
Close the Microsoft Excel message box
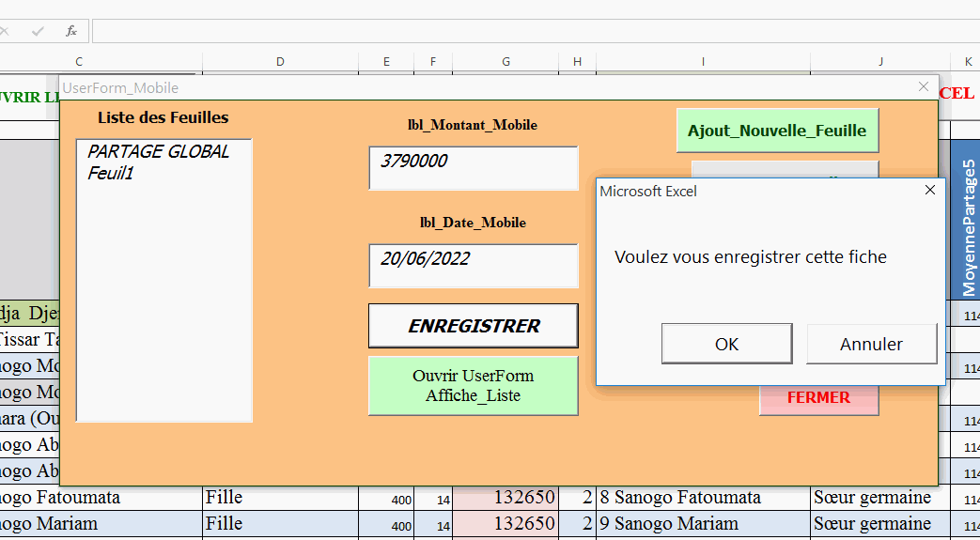pos(929,191)
